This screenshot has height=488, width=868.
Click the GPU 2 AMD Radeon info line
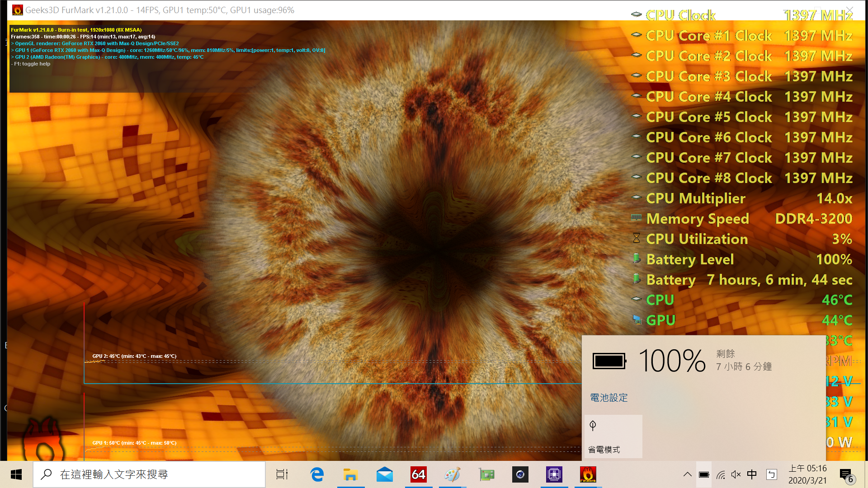(x=107, y=57)
